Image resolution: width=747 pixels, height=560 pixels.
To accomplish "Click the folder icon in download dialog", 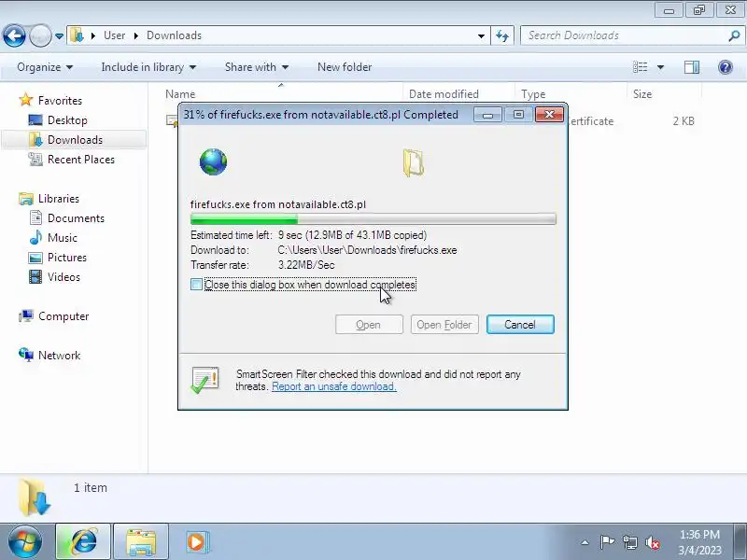I will pyautogui.click(x=414, y=162).
